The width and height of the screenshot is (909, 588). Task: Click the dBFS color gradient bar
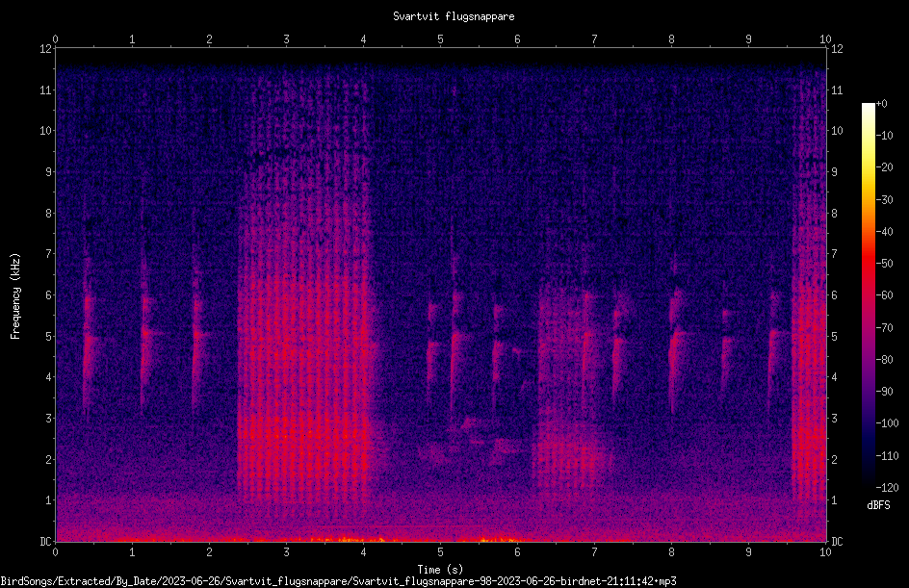pos(868,294)
